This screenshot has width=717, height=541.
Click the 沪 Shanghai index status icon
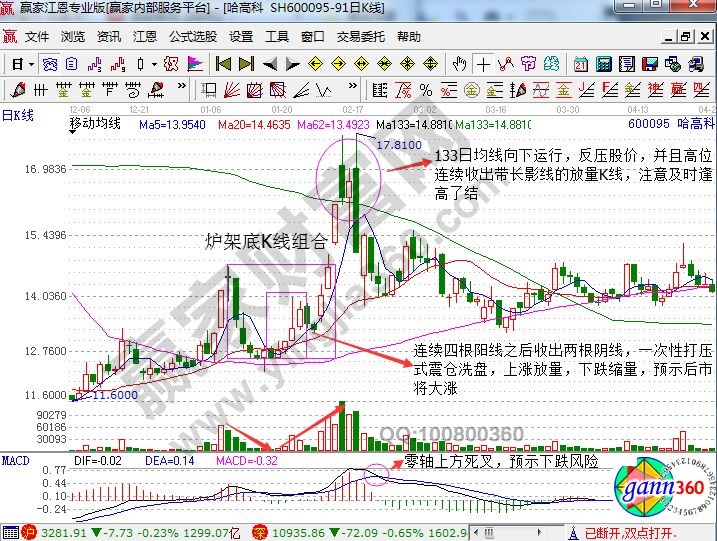click(9, 531)
